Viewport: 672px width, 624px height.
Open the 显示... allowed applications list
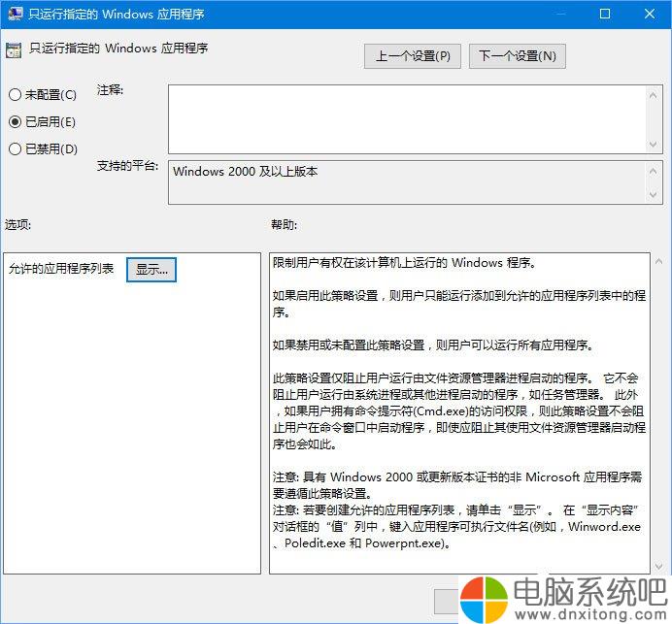click(151, 270)
